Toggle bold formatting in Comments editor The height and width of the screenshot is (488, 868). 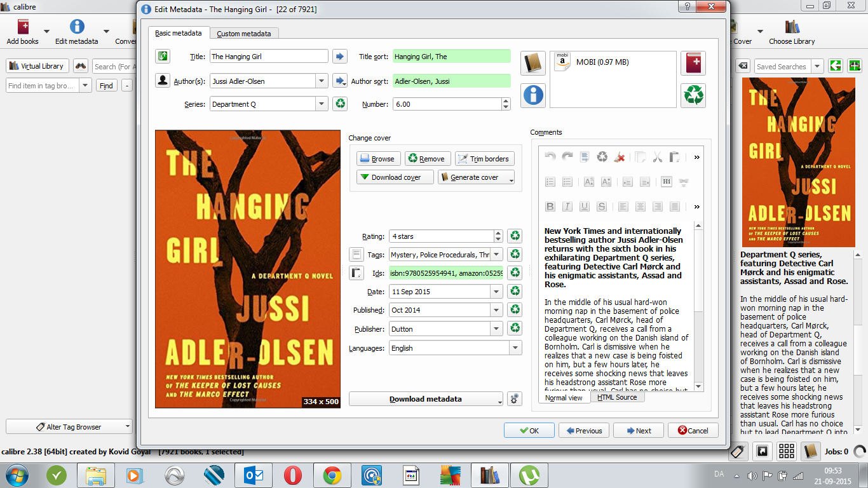[x=550, y=207]
